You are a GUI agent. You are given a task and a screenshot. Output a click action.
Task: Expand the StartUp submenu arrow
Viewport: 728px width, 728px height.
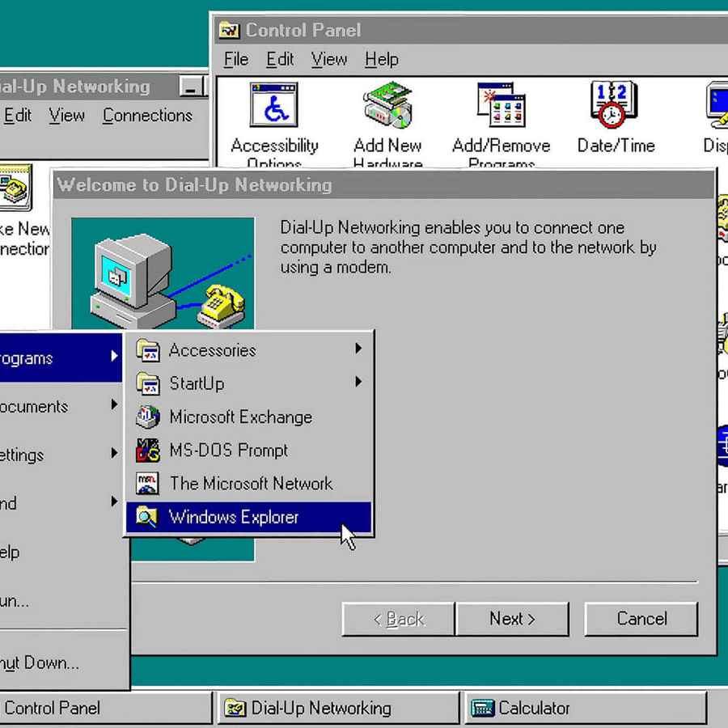tap(358, 383)
